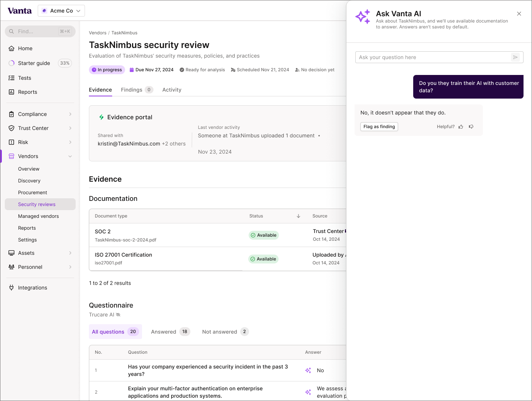This screenshot has width=532, height=401.
Task: Open Vendors Overview page
Action: click(29, 169)
